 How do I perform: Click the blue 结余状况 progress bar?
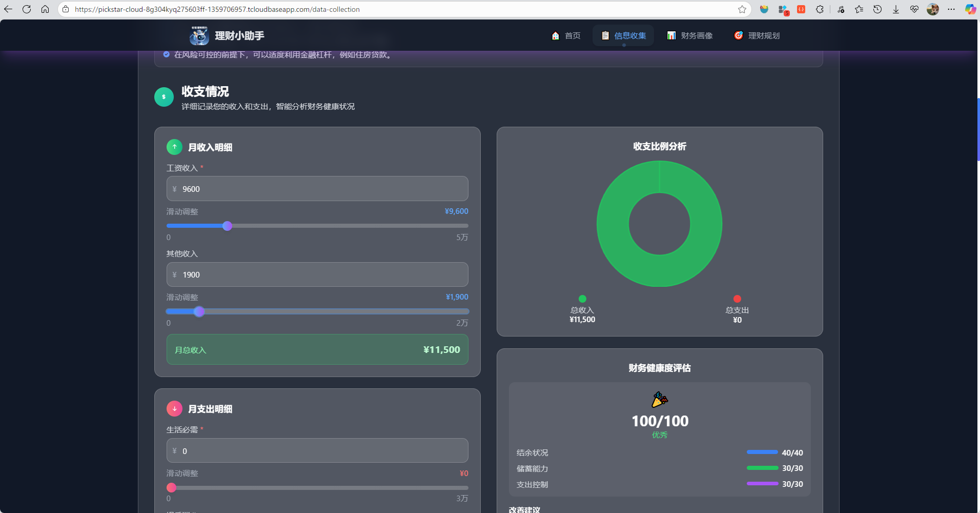pos(762,452)
